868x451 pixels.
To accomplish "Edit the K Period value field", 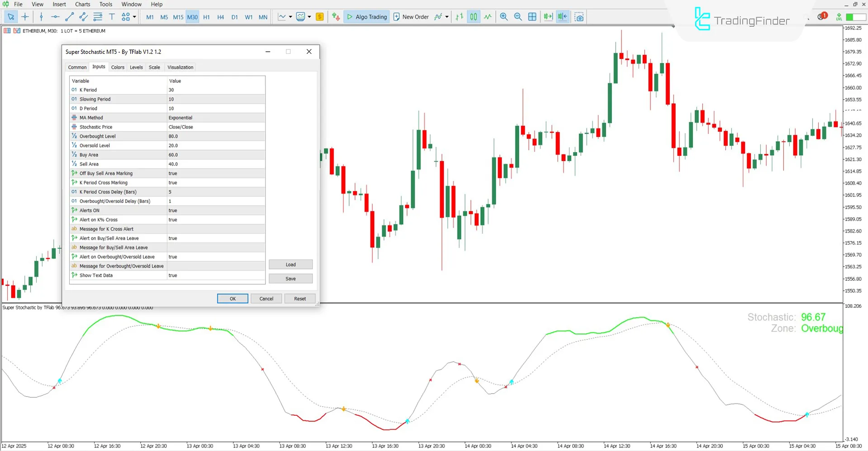I will (x=215, y=90).
